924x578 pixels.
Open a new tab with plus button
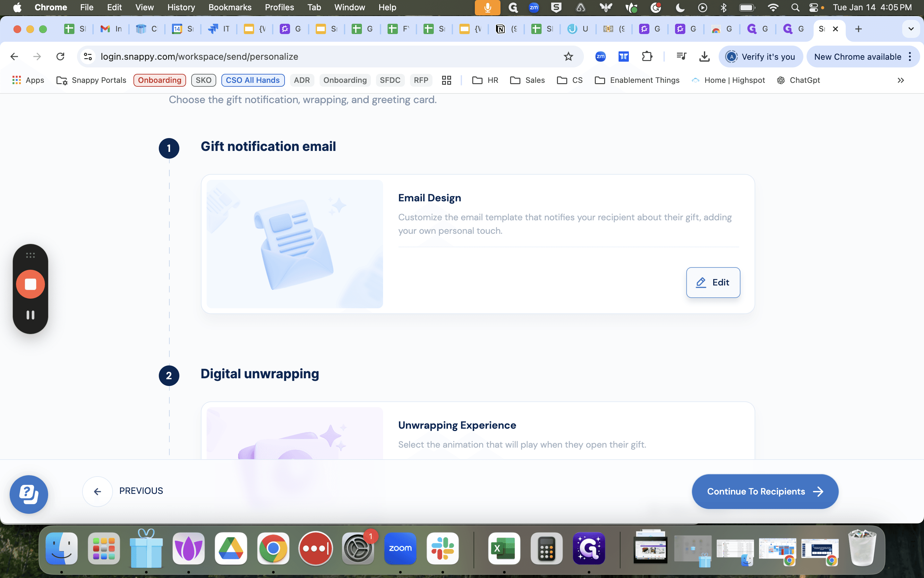[x=858, y=29]
